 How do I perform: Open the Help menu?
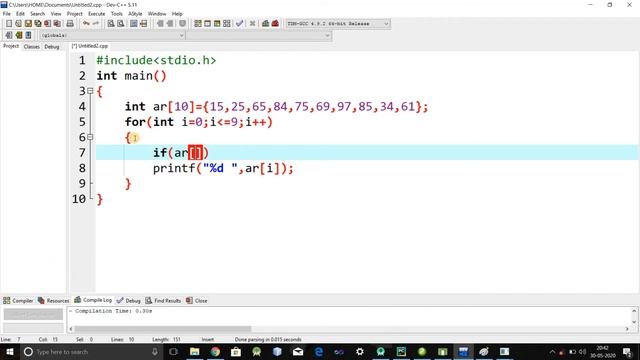[x=177, y=13]
